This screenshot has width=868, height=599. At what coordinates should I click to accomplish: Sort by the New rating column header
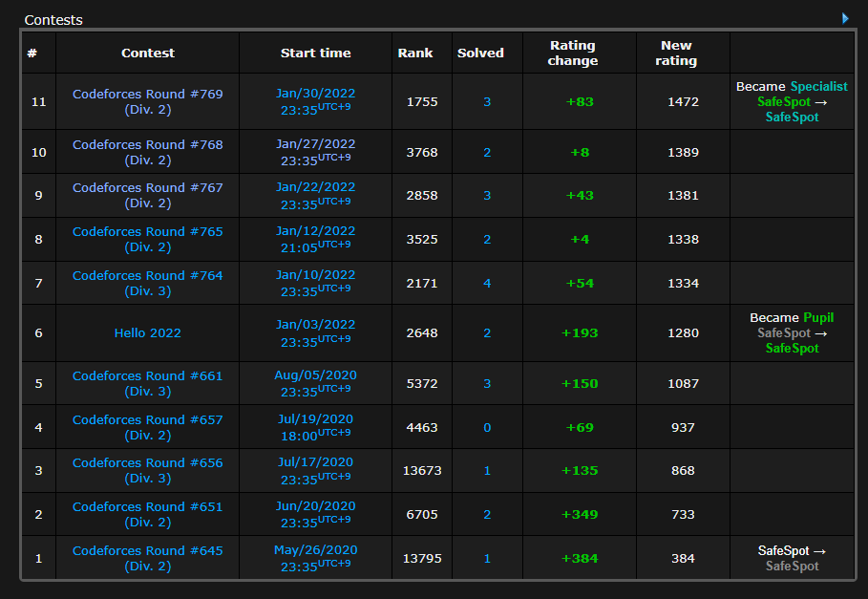(x=676, y=53)
